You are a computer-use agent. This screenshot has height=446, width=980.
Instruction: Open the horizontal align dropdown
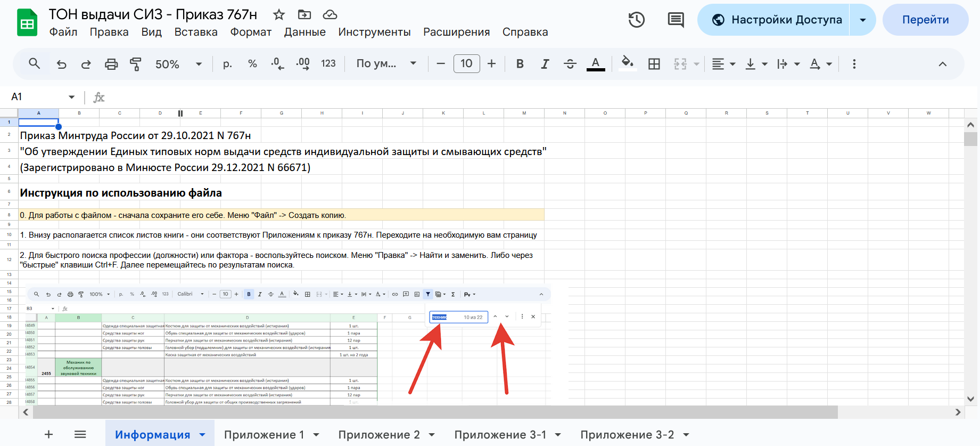pyautogui.click(x=723, y=64)
